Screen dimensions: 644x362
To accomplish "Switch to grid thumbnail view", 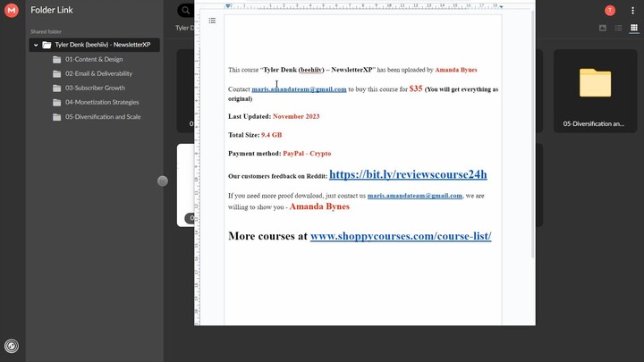I will coord(634,28).
